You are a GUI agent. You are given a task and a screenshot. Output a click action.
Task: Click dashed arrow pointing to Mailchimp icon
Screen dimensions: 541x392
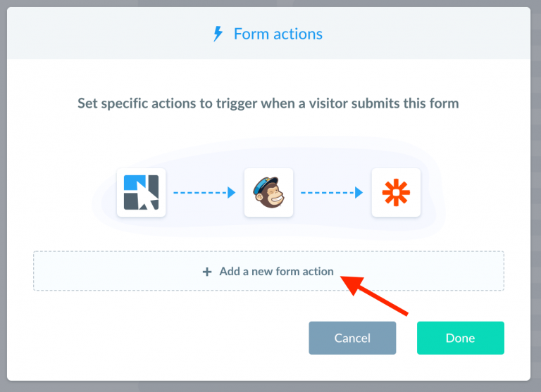click(x=204, y=192)
